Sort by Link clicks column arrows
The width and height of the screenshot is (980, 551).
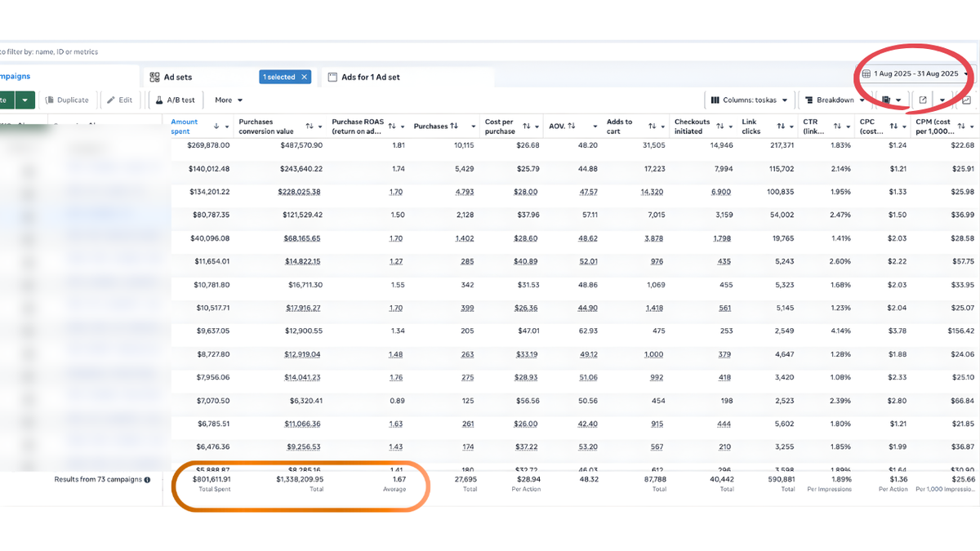coord(781,127)
